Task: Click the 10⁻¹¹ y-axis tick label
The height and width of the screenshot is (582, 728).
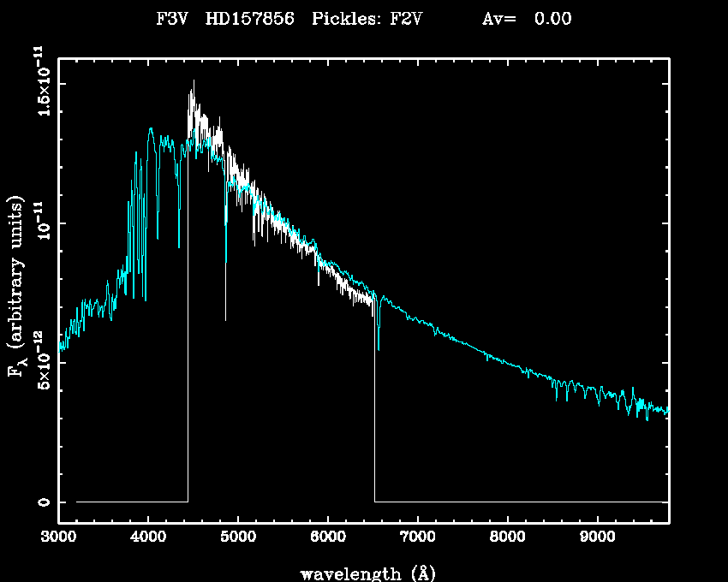Action: (x=41, y=224)
